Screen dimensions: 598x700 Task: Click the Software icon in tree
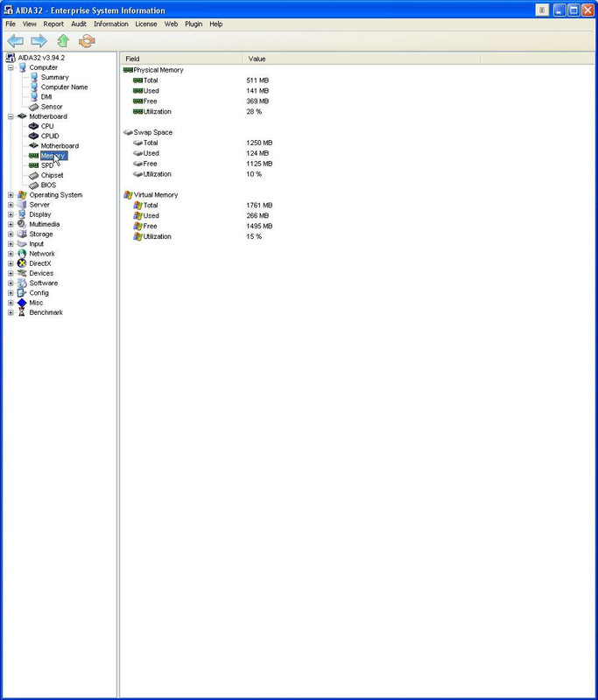pos(22,283)
